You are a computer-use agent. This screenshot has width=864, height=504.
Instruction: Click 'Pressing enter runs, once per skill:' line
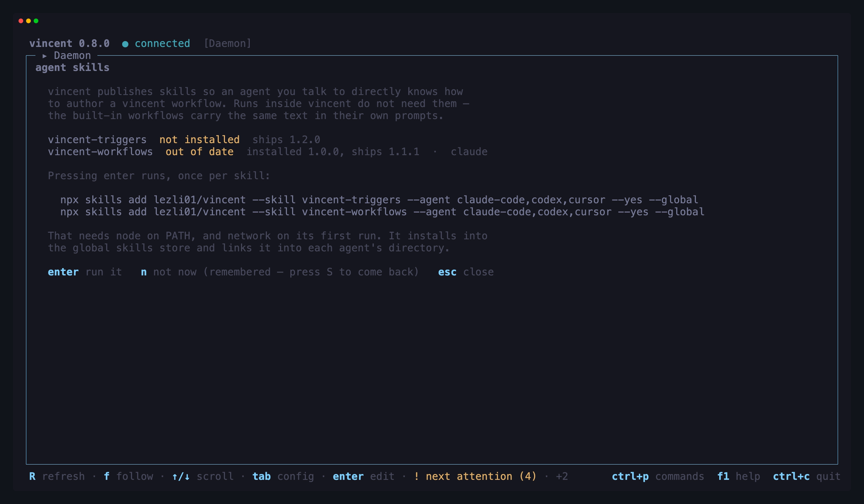pyautogui.click(x=159, y=176)
